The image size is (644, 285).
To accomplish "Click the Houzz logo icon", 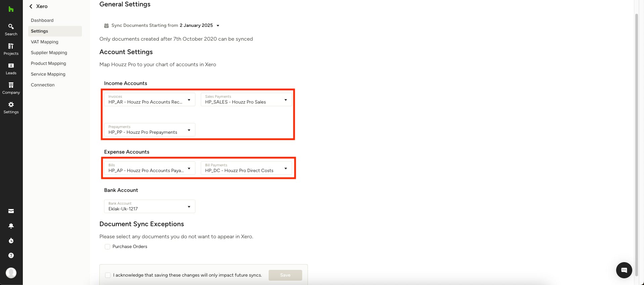I will click(11, 9).
